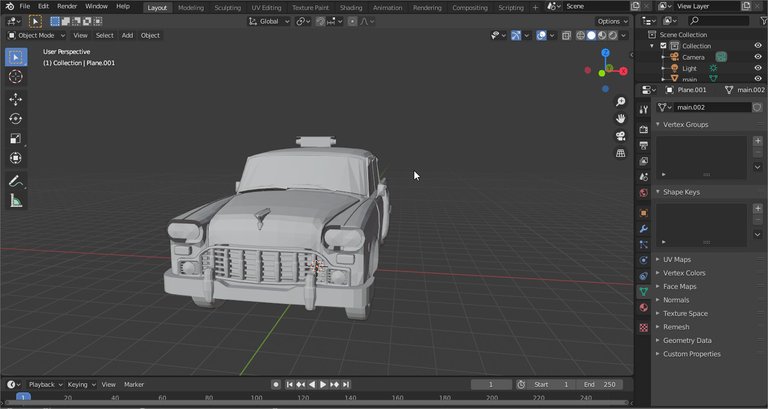Switch orthographic/perspective grid icon

pyautogui.click(x=621, y=153)
